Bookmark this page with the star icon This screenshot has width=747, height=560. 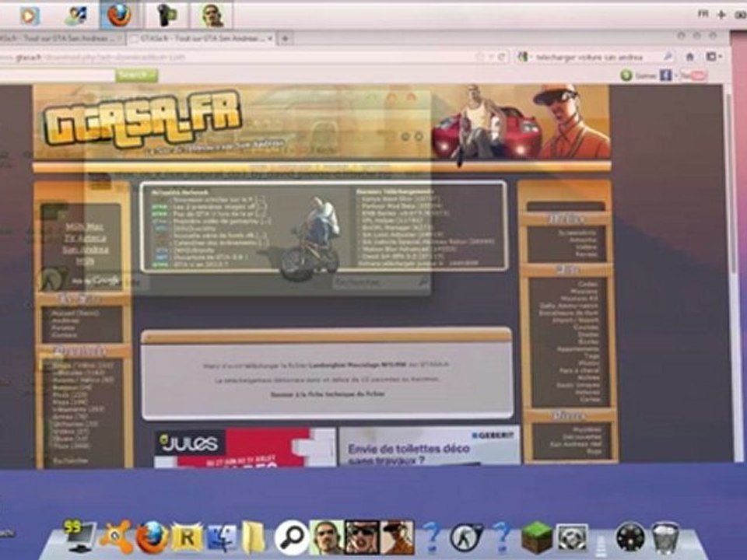(x=480, y=57)
